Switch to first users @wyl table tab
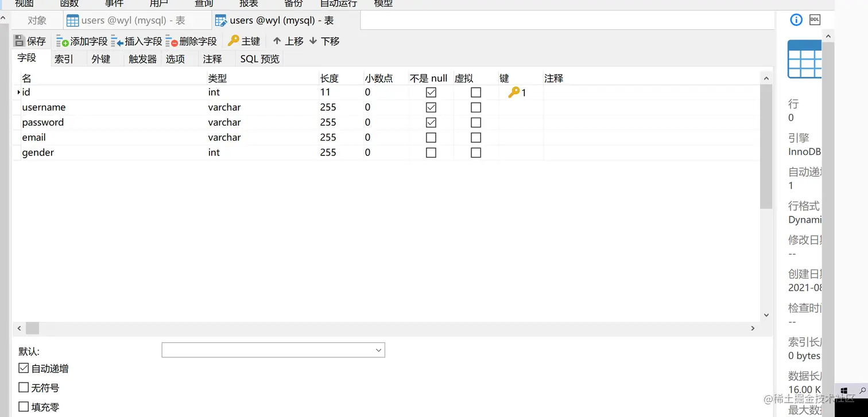The width and height of the screenshot is (868, 417). click(x=137, y=20)
